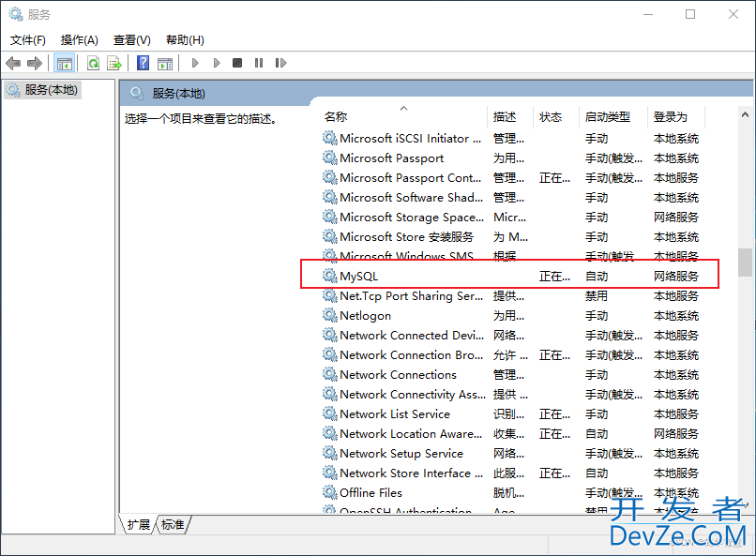Open Help via the question mark icon
Screen dimensions: 756x556
click(x=143, y=63)
